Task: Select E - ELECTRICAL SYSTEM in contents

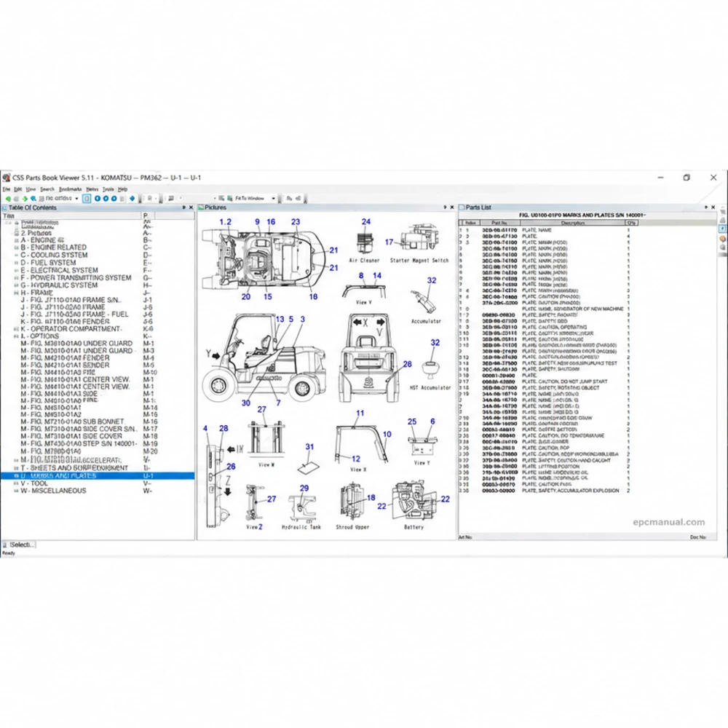Action: pyautogui.click(x=59, y=270)
